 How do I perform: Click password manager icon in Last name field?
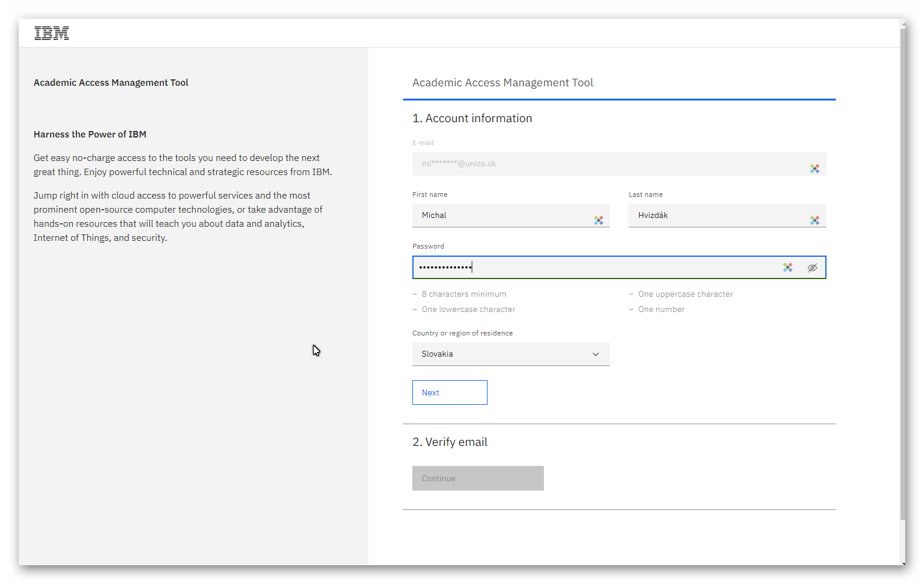[x=814, y=220]
